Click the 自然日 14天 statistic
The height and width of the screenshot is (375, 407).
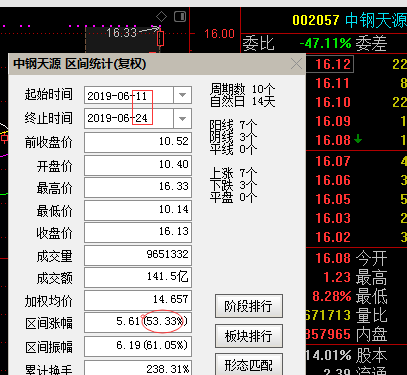(242, 101)
